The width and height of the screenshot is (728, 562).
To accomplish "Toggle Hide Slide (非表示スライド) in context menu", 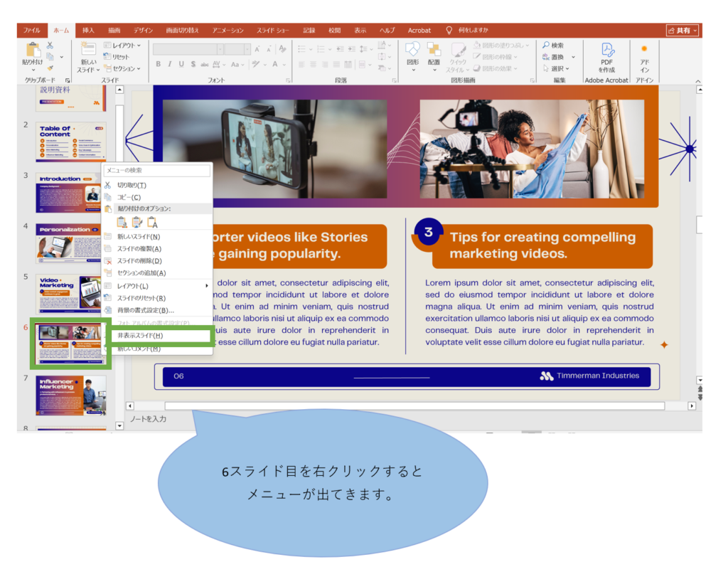I will click(x=140, y=335).
